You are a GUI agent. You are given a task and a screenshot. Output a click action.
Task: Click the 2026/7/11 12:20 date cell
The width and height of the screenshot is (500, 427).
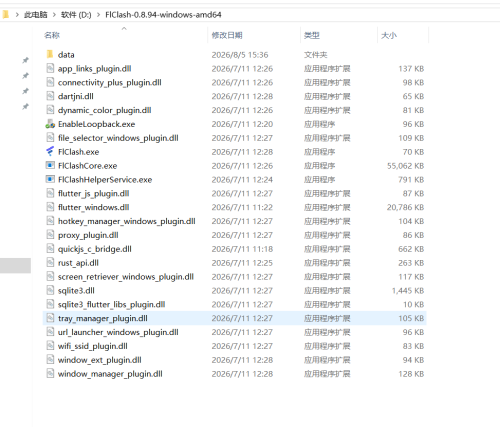coord(242,124)
